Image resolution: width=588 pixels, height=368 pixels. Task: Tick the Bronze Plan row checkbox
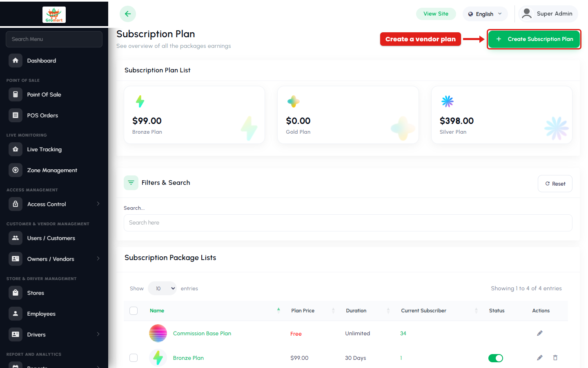pos(134,358)
